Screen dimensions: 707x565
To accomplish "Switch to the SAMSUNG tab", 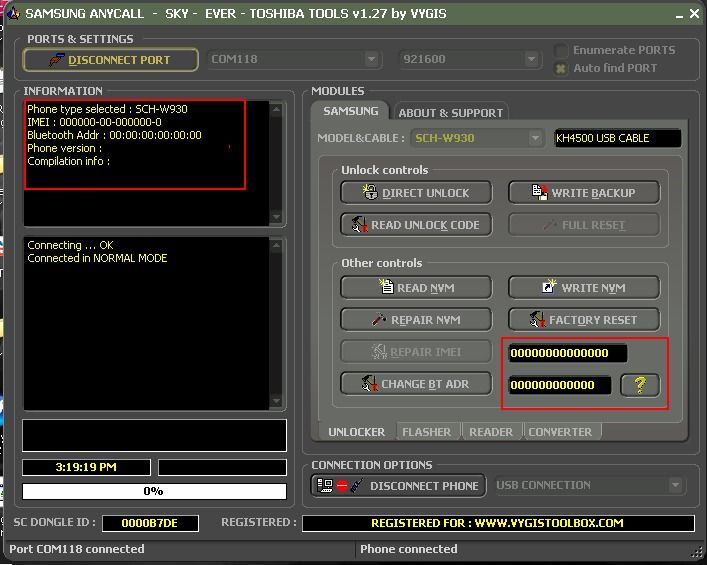I will tap(350, 111).
